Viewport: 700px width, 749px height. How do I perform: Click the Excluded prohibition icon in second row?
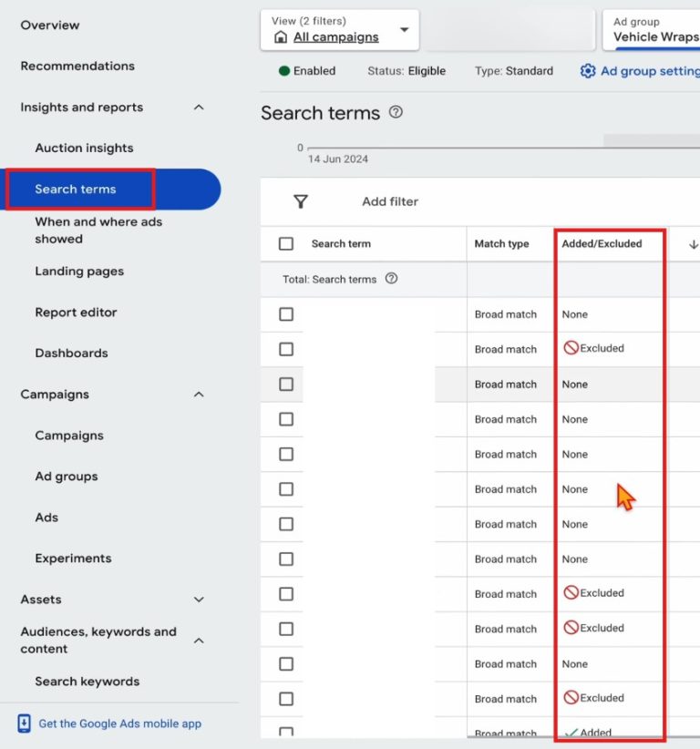point(572,348)
